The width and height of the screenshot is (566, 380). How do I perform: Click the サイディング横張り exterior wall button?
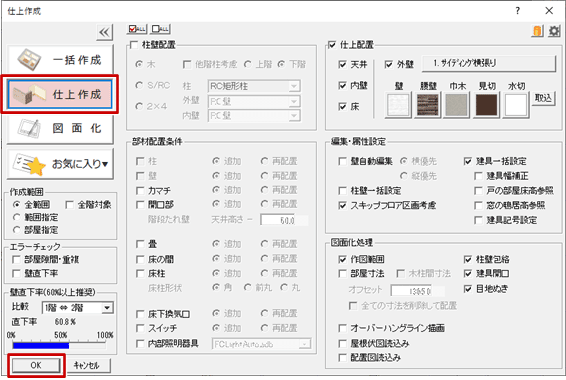pyautogui.click(x=488, y=64)
